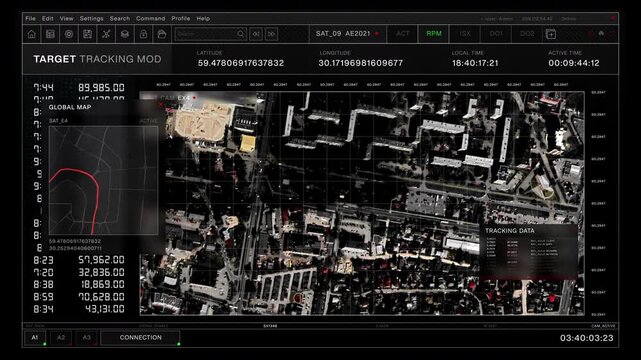Open the Help menu
Viewport: 641px width, 360px height.
[203, 18]
